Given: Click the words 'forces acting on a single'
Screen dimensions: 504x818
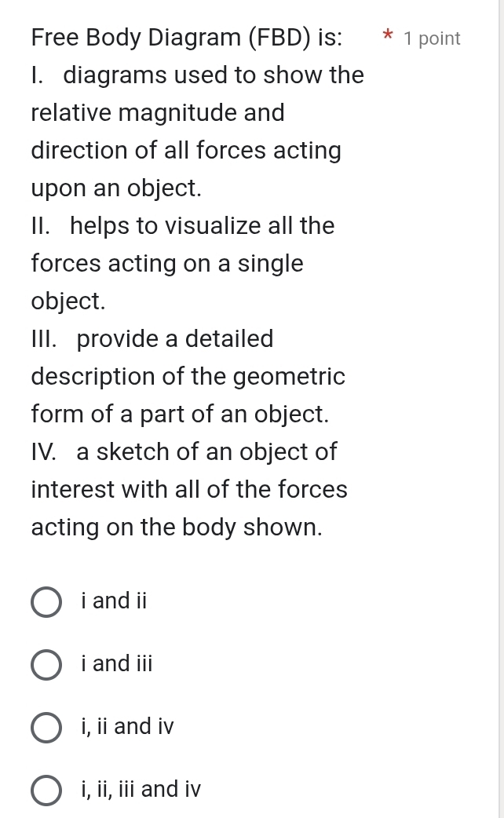Looking at the screenshot, I should [167, 264].
